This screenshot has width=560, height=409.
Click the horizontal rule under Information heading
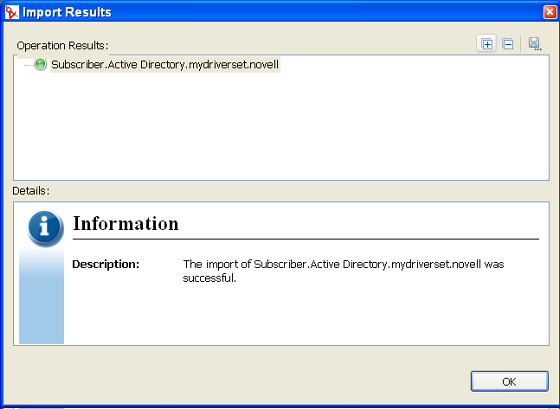tap(306, 239)
